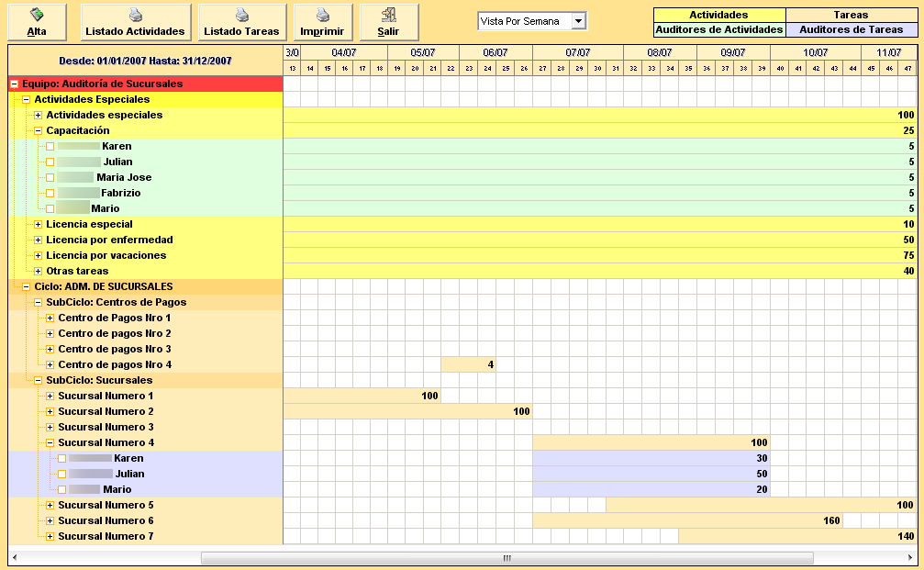Select the Tareas legend tab
Image resolution: width=924 pixels, height=570 pixels.
(851, 15)
